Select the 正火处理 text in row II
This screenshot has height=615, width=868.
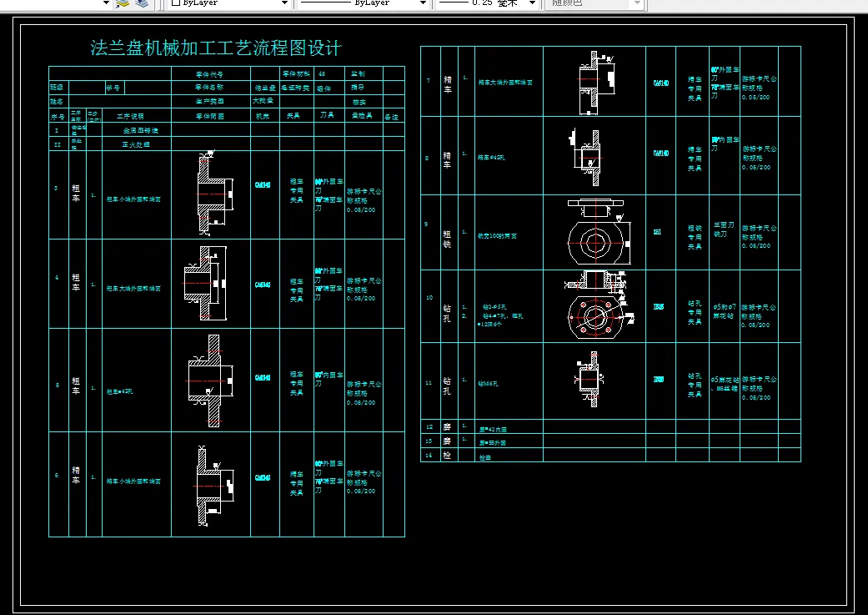(136, 144)
